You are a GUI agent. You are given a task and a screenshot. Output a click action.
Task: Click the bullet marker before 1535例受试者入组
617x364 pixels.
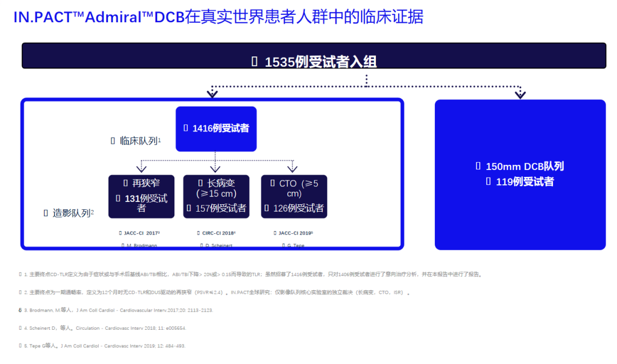tap(255, 62)
